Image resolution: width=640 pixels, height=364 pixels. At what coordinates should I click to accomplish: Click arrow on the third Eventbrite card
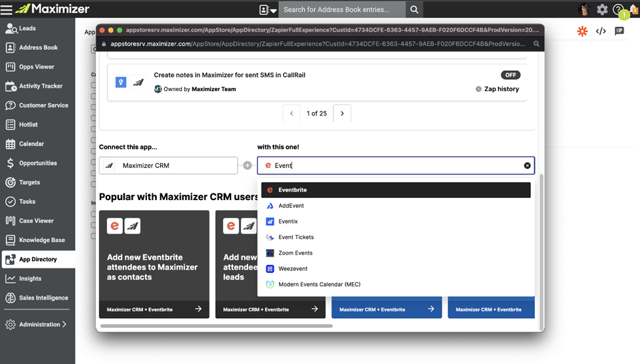click(431, 309)
